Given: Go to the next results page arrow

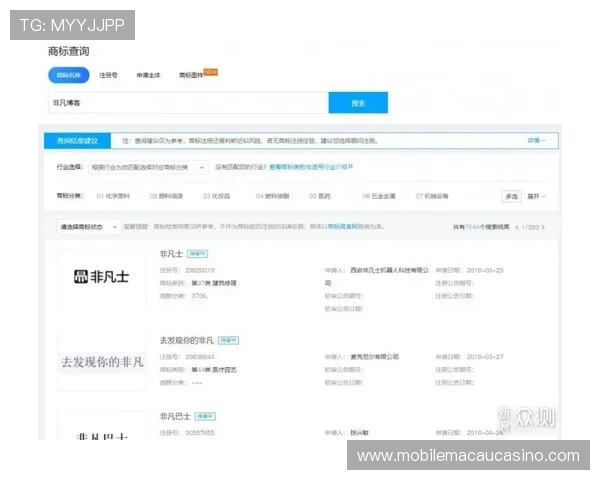Looking at the screenshot, I should pos(543,227).
